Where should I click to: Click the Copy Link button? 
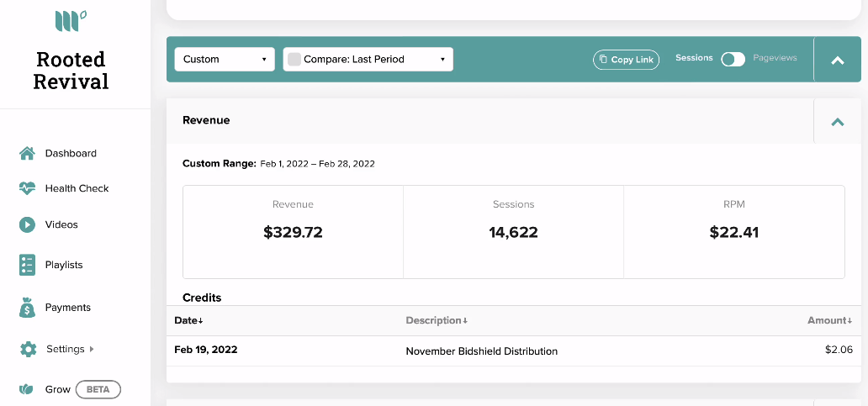[x=626, y=60]
